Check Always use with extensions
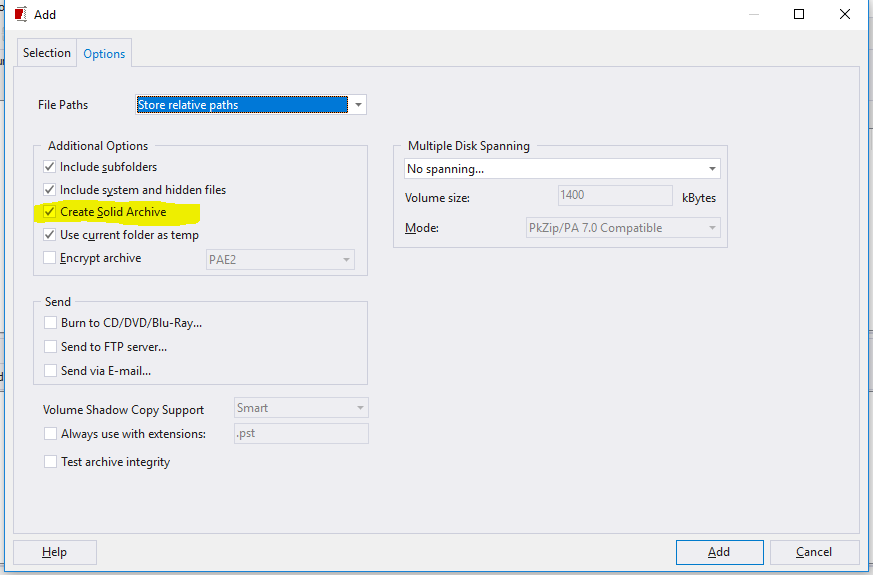 pos(50,434)
